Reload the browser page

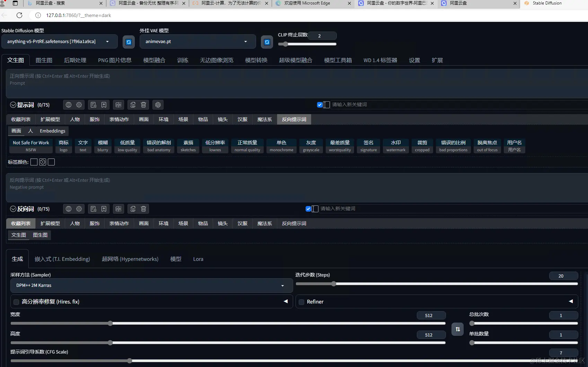click(19, 15)
